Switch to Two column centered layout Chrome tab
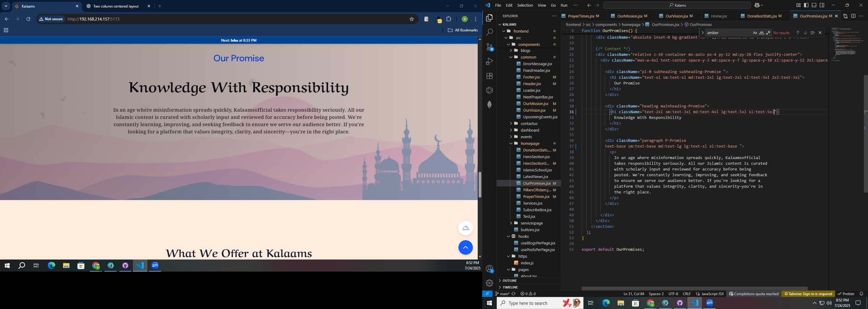 (x=116, y=6)
